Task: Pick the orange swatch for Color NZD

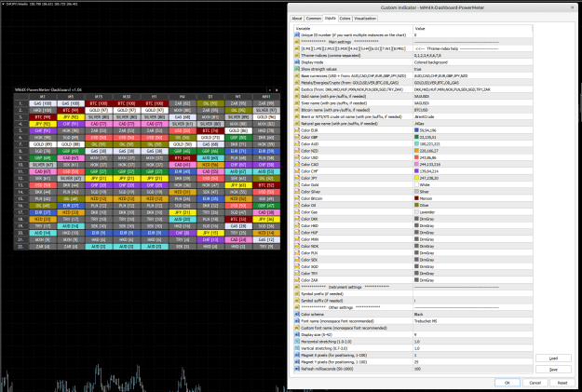Action: pyautogui.click(x=416, y=151)
